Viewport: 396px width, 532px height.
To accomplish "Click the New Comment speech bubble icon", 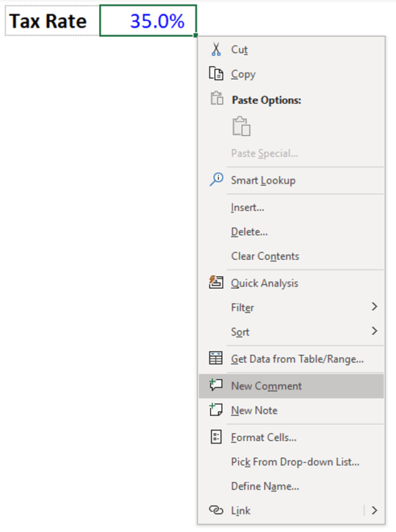I will (216, 386).
